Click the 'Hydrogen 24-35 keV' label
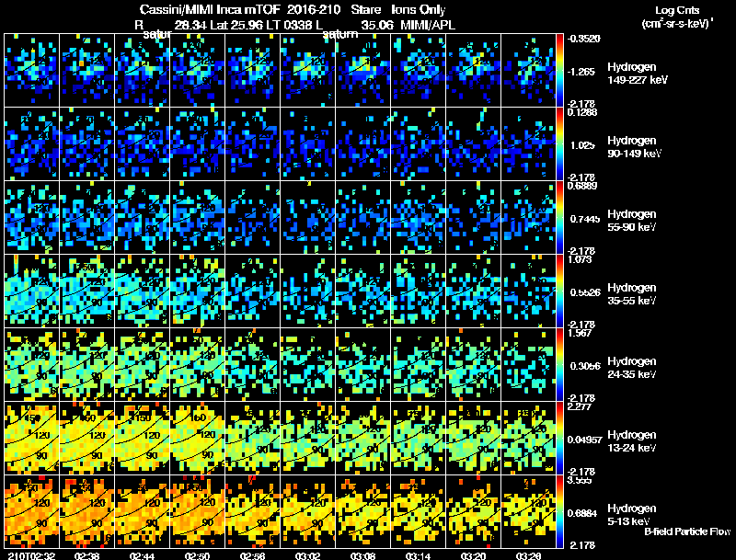This screenshot has height=560, width=736. click(632, 368)
